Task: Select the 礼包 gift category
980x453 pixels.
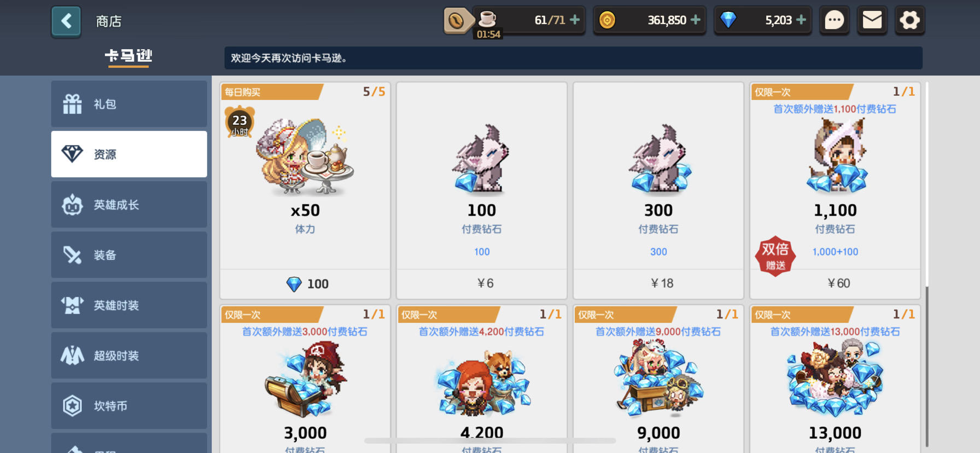Action: [x=129, y=104]
